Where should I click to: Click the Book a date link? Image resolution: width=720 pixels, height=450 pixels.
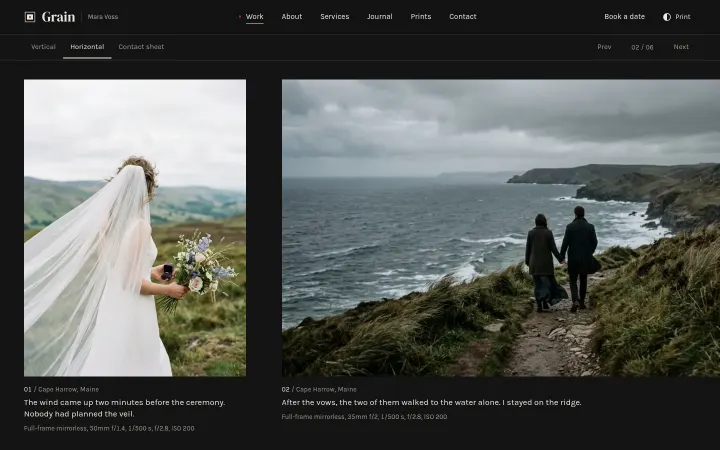[x=624, y=17]
